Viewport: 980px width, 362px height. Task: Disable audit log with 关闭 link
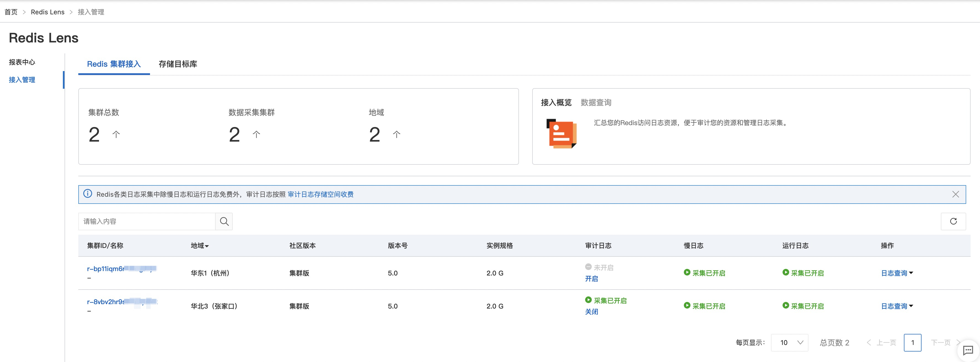click(x=591, y=312)
